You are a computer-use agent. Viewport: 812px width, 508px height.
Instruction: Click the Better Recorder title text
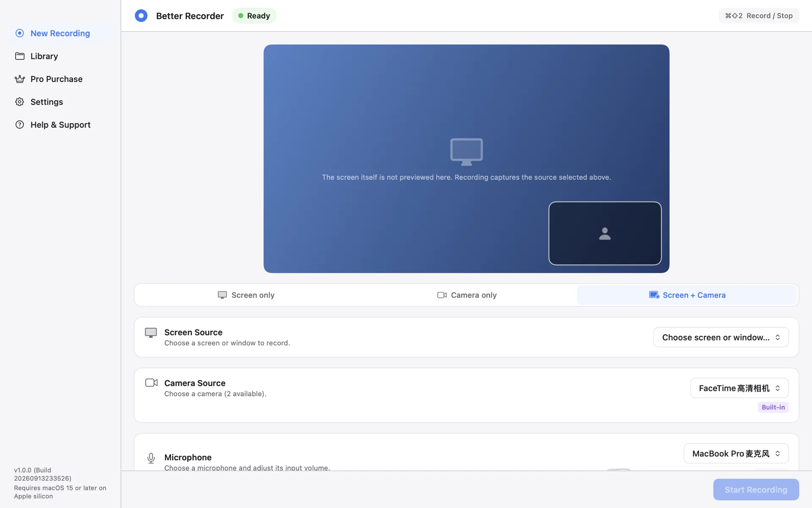(190, 16)
